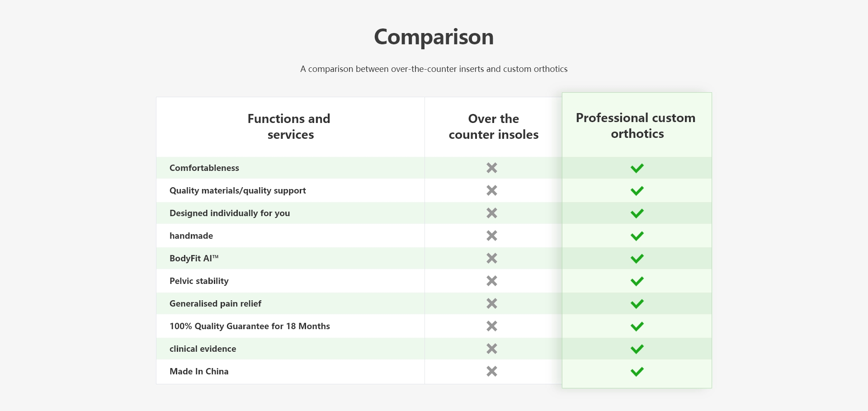Click the Functions and services header

click(x=289, y=127)
